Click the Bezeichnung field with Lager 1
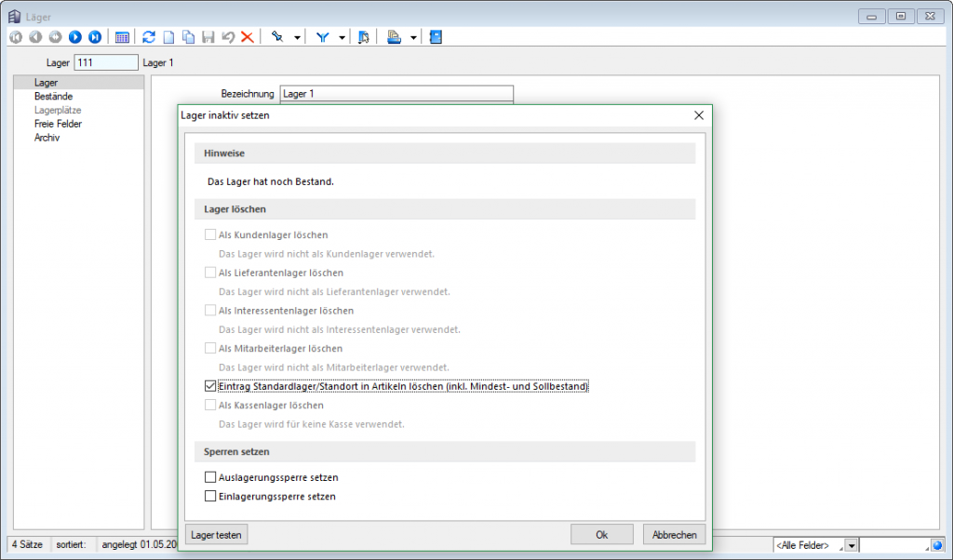This screenshot has width=953, height=560. (396, 94)
